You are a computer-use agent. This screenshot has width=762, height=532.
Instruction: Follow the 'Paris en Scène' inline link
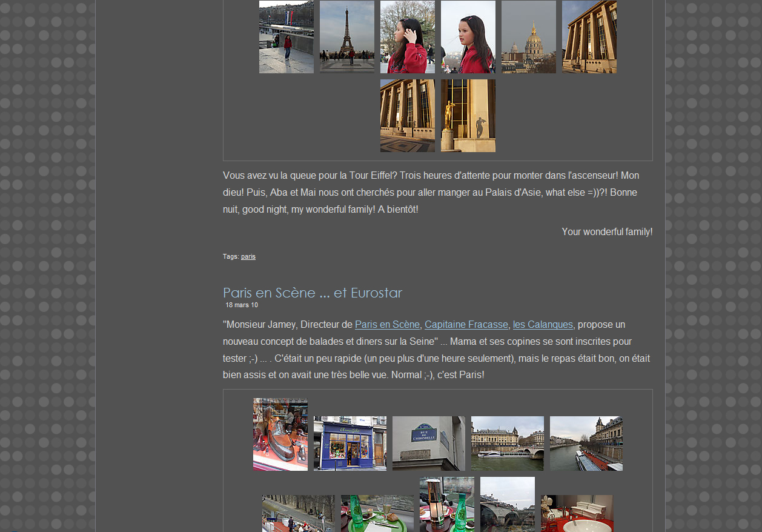coord(387,324)
